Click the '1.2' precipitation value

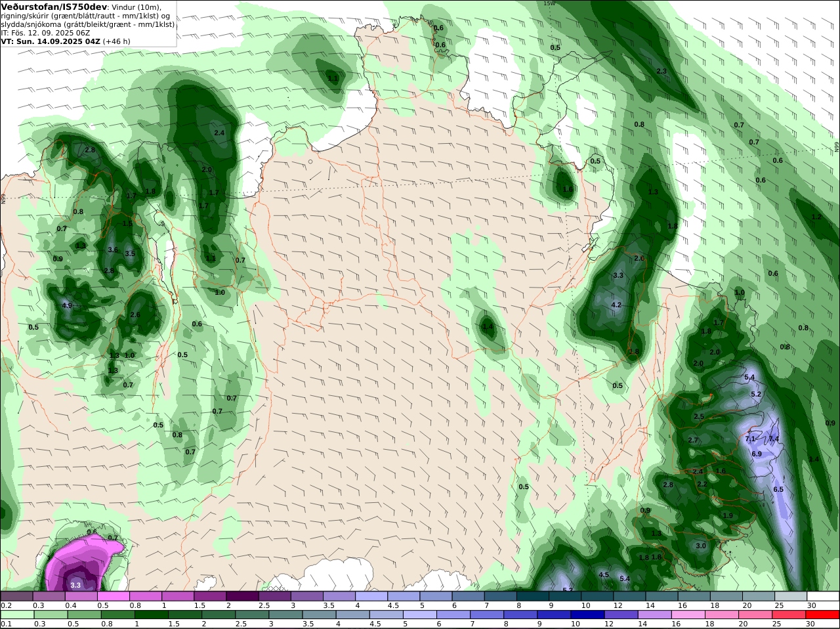[x=816, y=217]
